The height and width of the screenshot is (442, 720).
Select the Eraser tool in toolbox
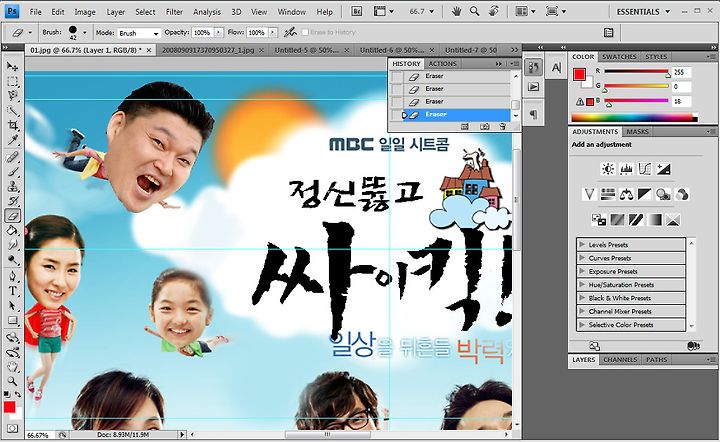pos(12,215)
